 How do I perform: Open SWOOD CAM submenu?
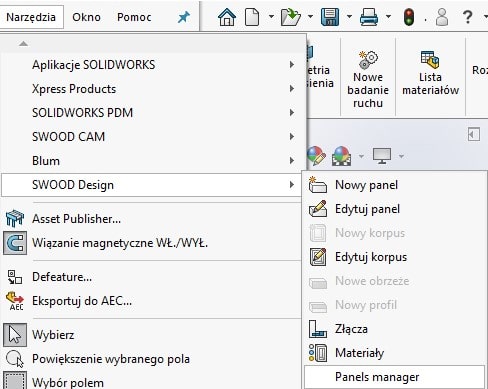[153, 137]
